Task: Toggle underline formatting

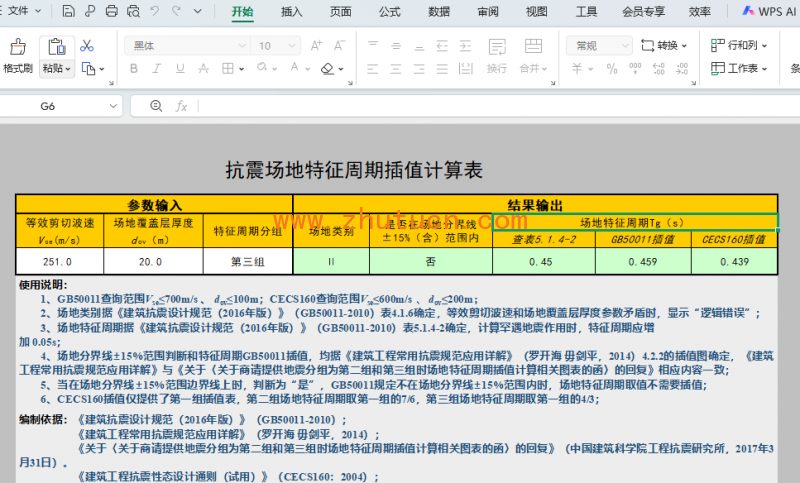Action: click(x=180, y=68)
